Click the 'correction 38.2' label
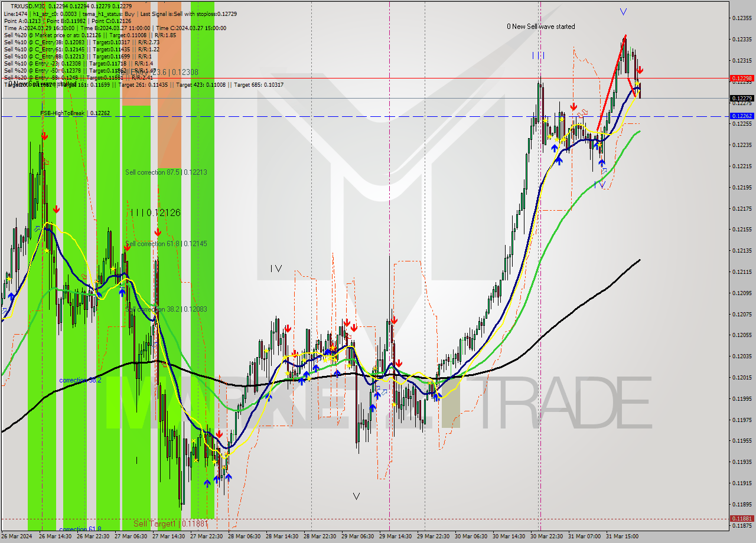756x543 pixels. click(80, 380)
